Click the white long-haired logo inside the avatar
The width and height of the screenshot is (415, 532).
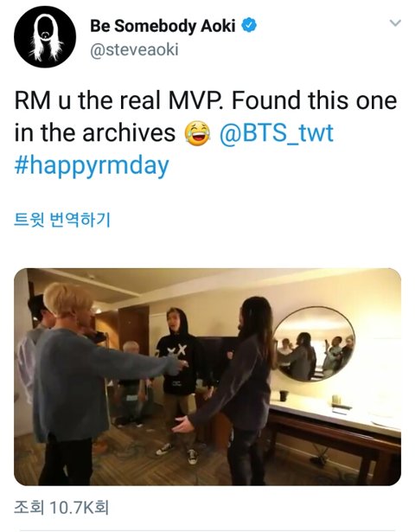(x=45, y=38)
